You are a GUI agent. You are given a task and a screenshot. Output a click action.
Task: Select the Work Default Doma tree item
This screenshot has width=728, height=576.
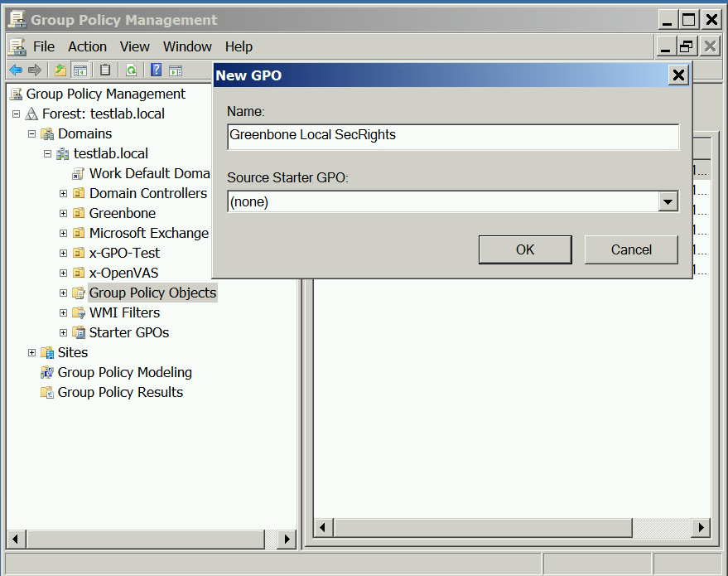(x=150, y=174)
